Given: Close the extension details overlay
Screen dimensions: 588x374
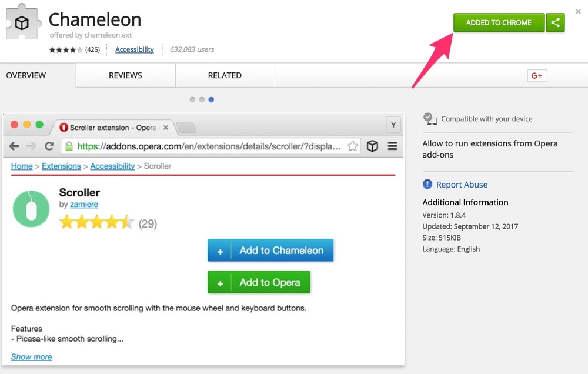Looking at the screenshot, I should click(578, 11).
